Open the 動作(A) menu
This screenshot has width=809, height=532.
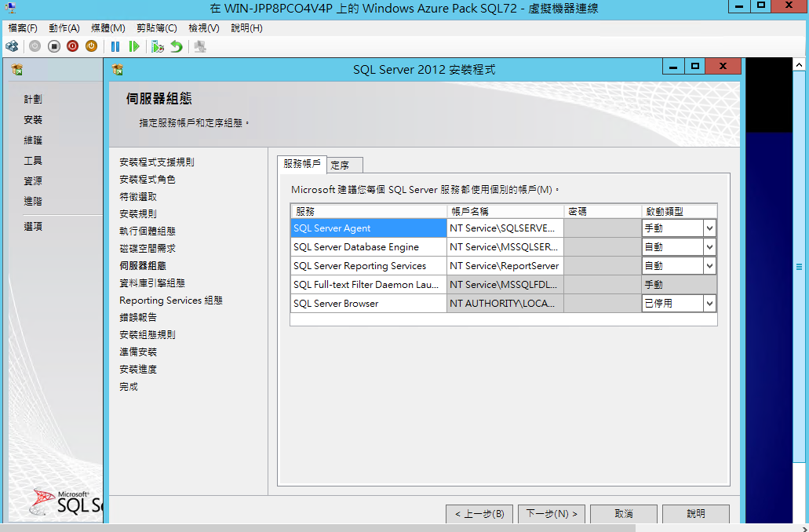(x=64, y=28)
